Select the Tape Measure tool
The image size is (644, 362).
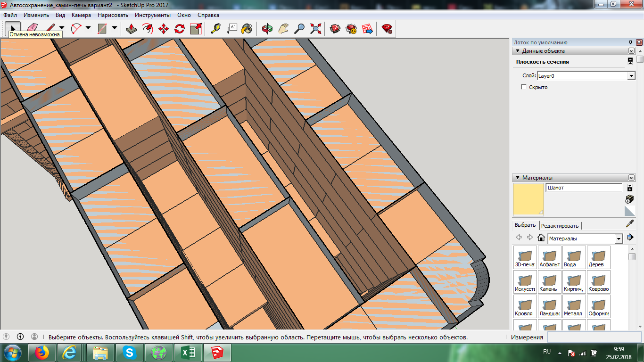point(215,29)
